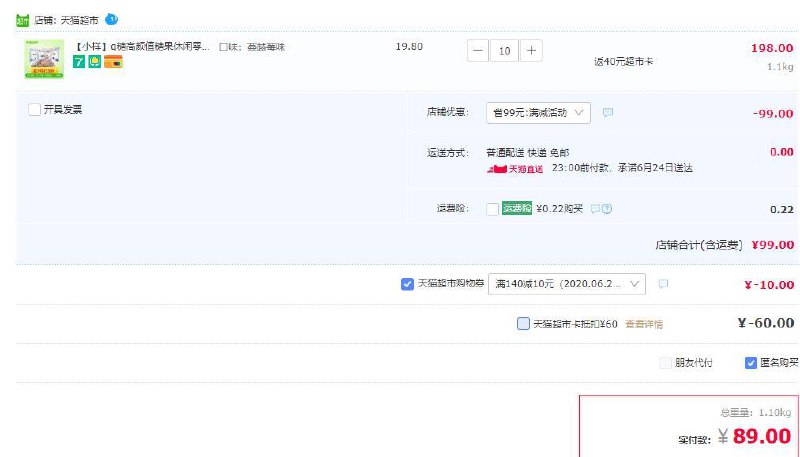Image resolution: width=800 pixels, height=457 pixels.
Task: Click the orange credit card payment badge
Action: [113, 62]
